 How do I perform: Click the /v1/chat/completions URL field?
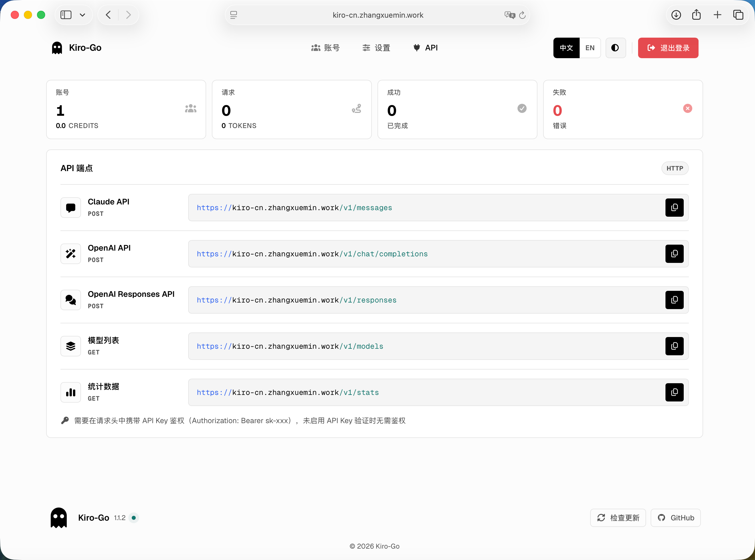(x=438, y=253)
